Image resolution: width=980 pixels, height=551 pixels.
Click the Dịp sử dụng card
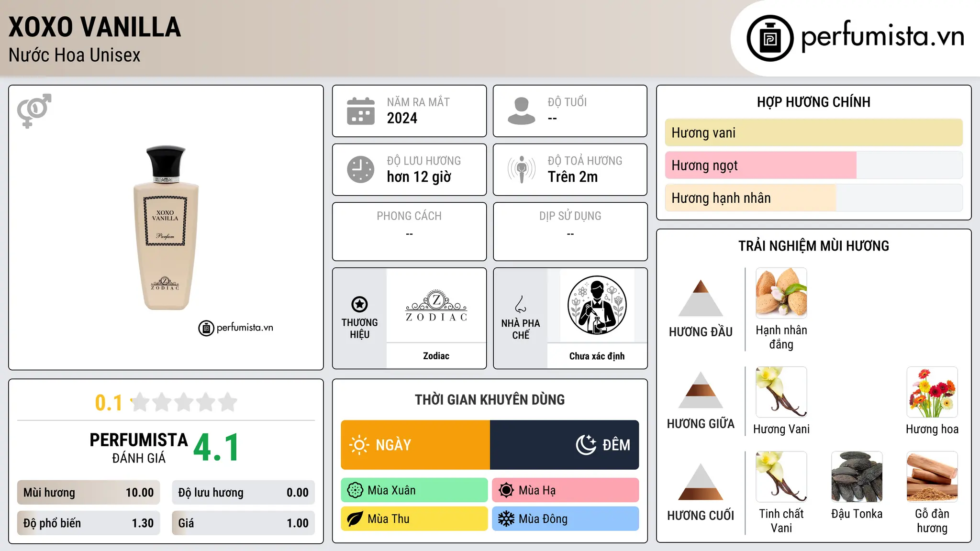click(570, 231)
